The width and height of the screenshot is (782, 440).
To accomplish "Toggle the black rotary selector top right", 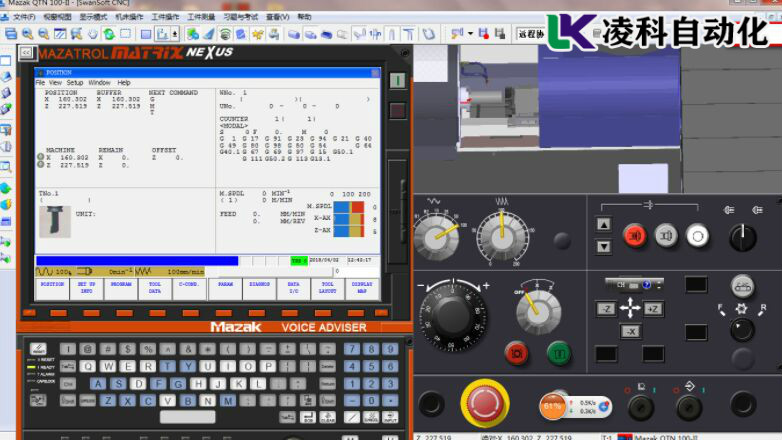I will coord(742,237).
